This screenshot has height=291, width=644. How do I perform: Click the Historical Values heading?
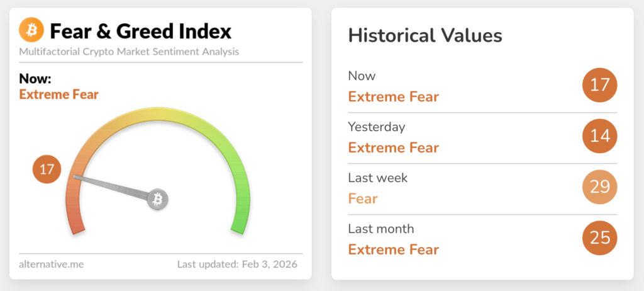(425, 35)
